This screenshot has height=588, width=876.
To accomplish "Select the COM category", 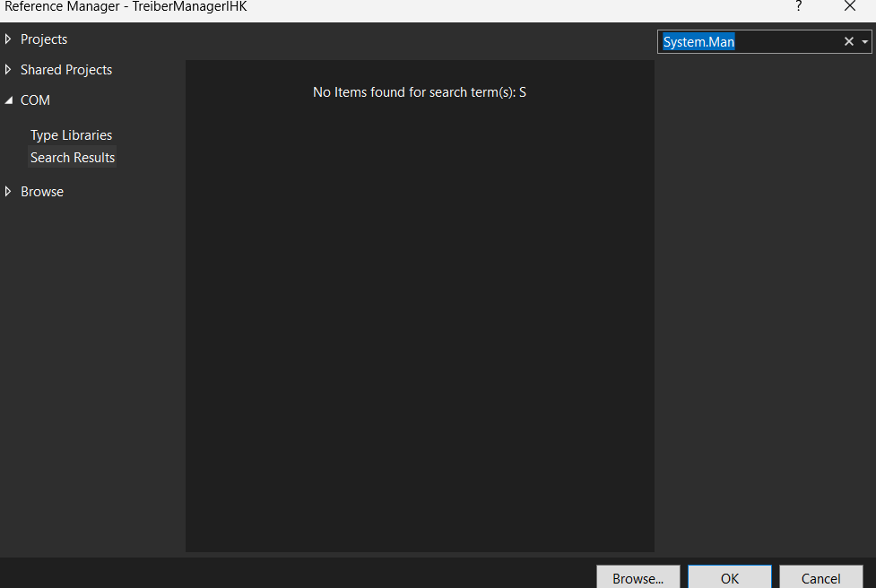I will click(35, 100).
